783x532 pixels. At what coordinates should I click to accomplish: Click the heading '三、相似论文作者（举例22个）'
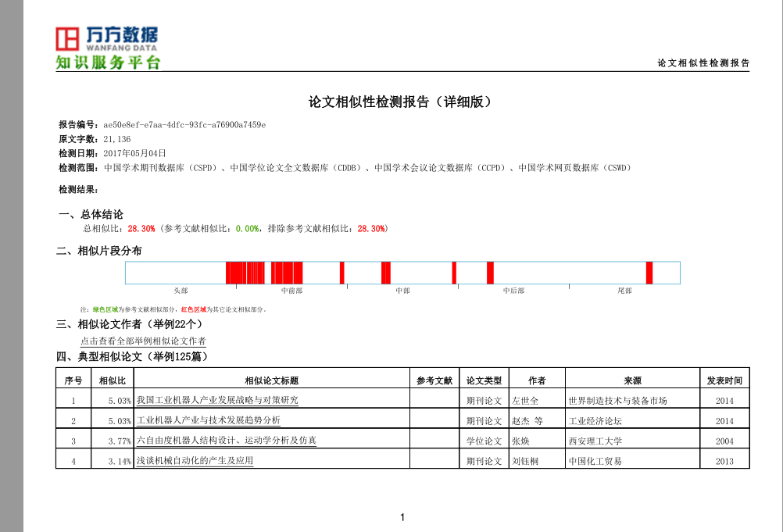pyautogui.click(x=130, y=324)
